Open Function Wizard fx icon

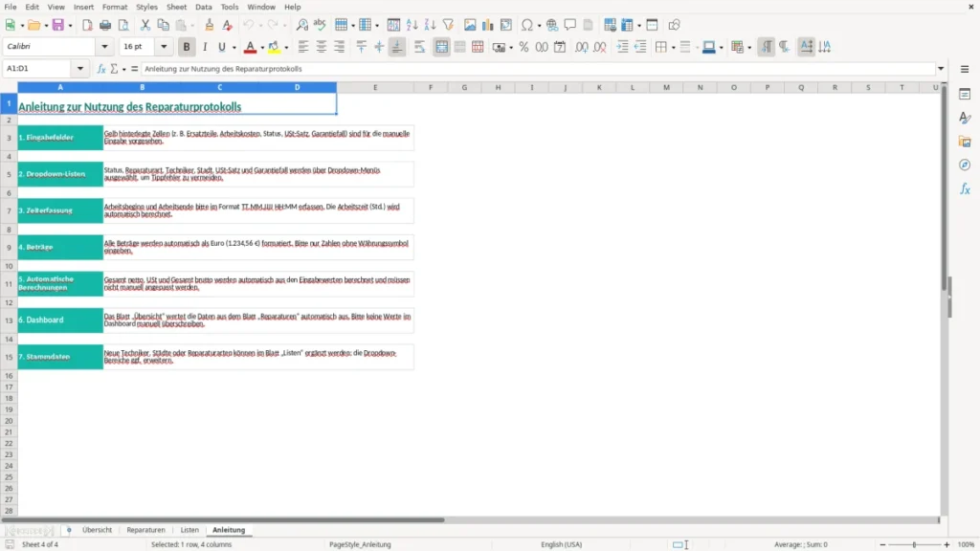[101, 69]
